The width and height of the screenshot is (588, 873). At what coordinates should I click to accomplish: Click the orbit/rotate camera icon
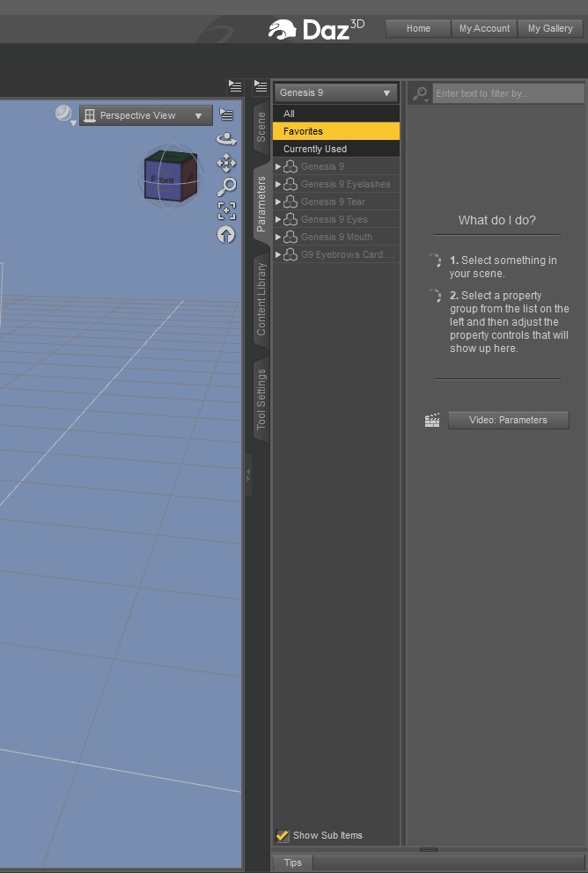(226, 139)
